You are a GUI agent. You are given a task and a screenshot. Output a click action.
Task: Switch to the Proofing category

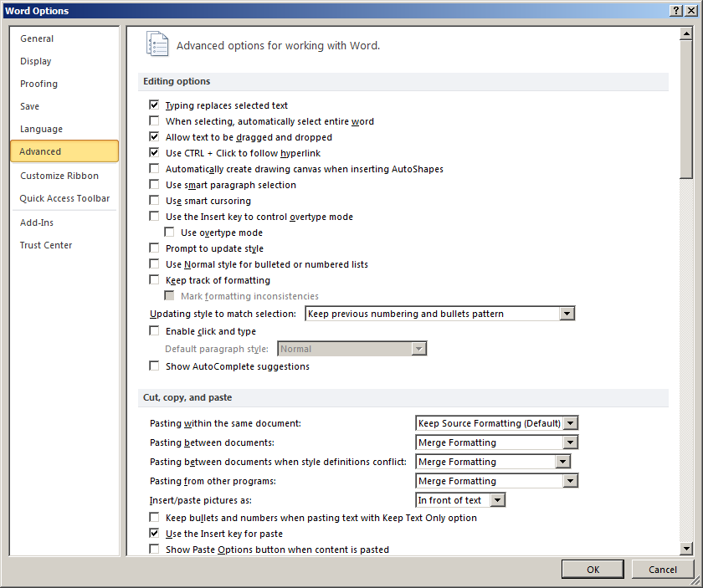pos(39,84)
